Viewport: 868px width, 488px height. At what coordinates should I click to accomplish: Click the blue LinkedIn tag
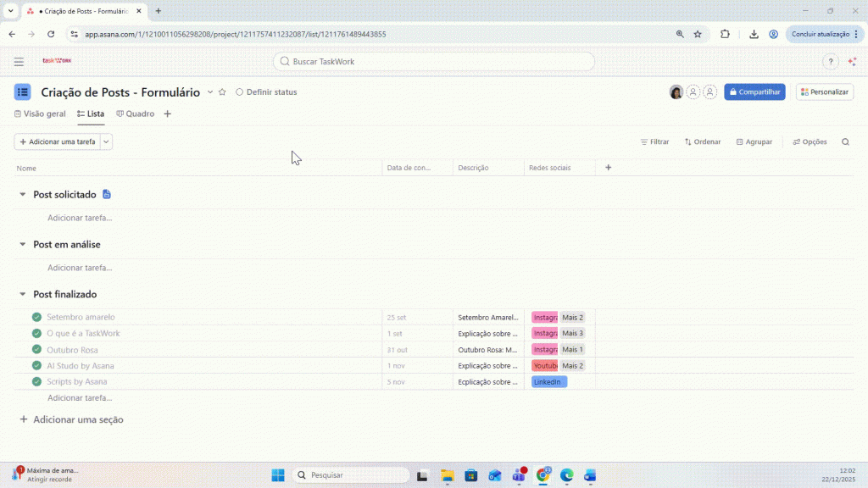click(x=548, y=382)
